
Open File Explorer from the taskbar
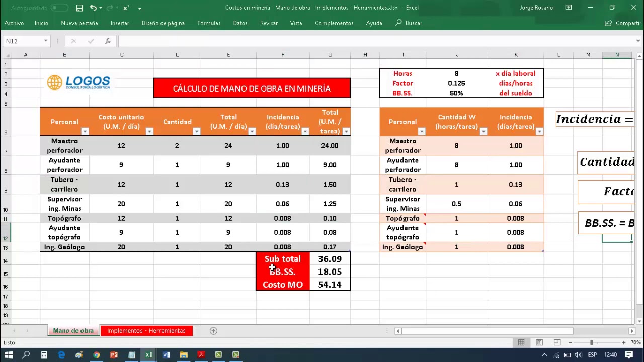coord(184,355)
